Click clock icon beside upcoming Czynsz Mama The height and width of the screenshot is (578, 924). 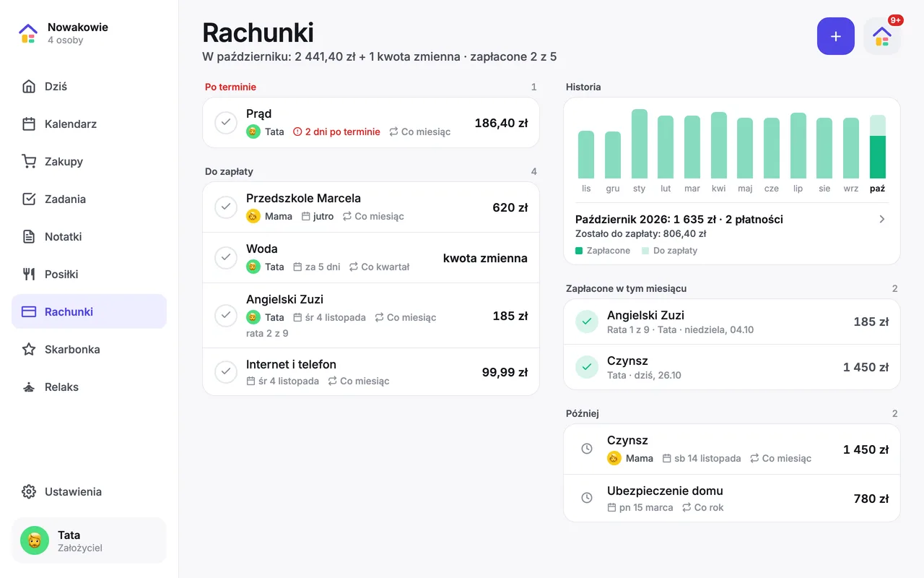587,449
